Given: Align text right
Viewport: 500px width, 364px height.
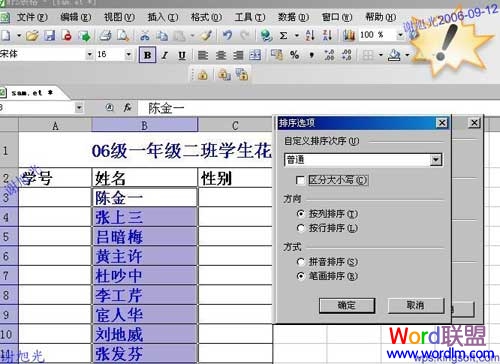Looking at the screenshot, I should pos(238,55).
